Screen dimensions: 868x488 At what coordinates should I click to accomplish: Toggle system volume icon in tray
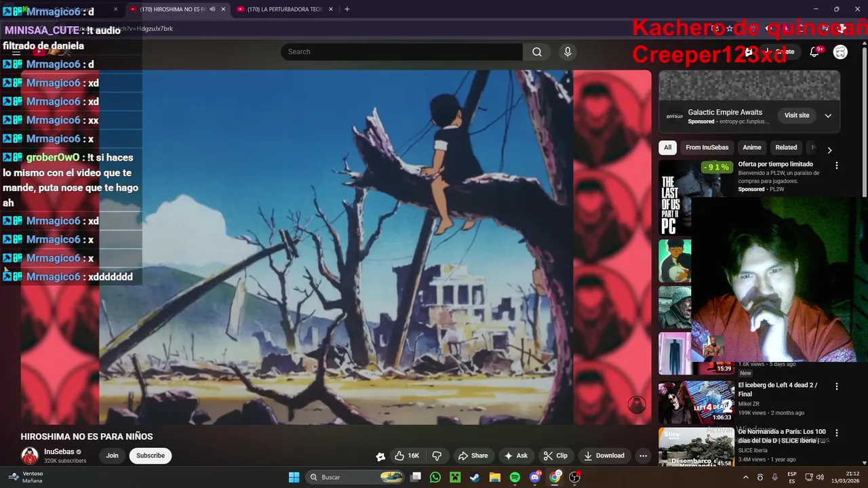coord(819,477)
